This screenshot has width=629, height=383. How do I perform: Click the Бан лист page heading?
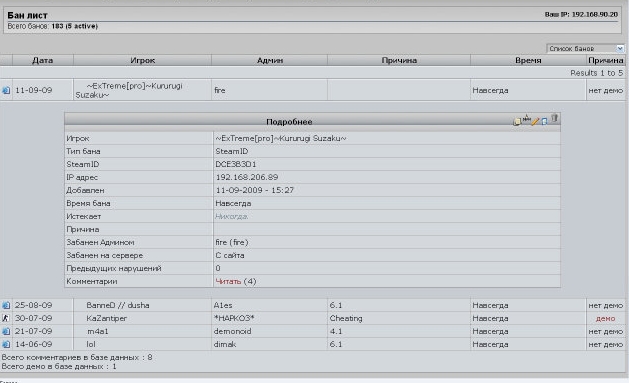click(x=27, y=15)
